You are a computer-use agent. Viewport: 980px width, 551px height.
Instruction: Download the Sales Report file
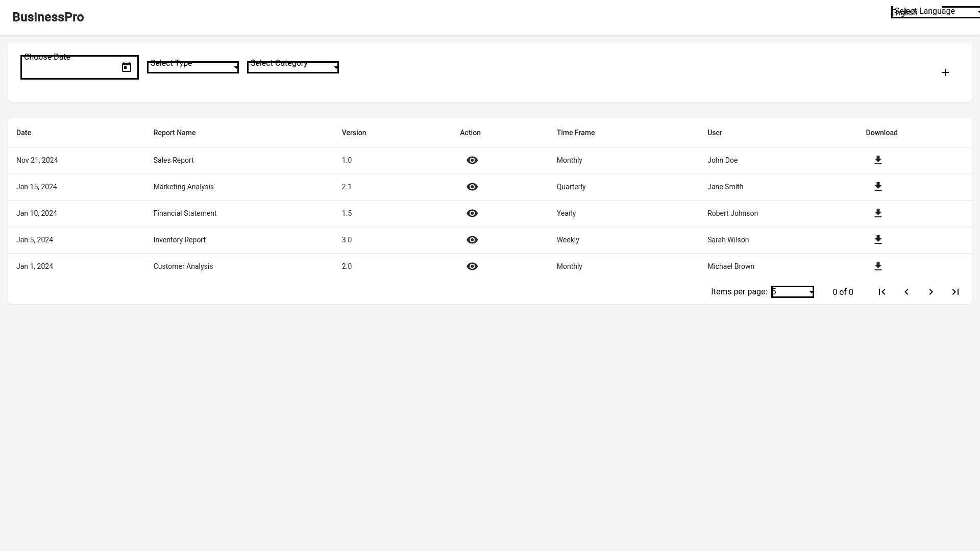click(878, 160)
